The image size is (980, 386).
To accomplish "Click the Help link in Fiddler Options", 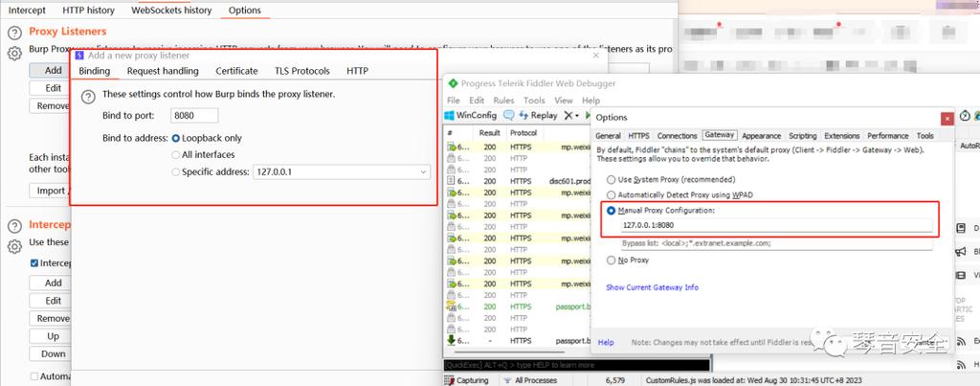I will [606, 342].
